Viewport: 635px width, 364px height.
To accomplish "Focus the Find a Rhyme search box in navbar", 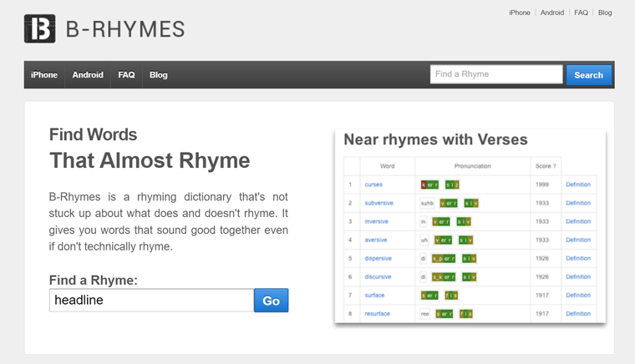I will tap(496, 74).
